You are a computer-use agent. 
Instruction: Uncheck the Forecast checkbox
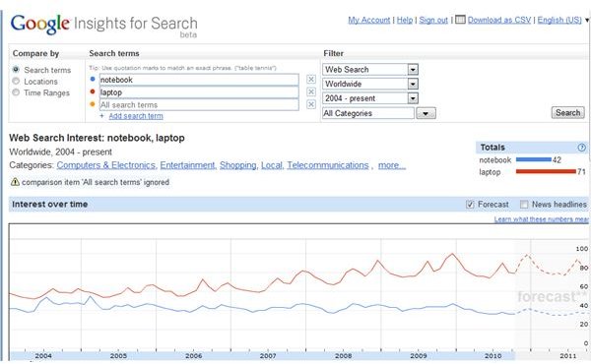click(470, 205)
